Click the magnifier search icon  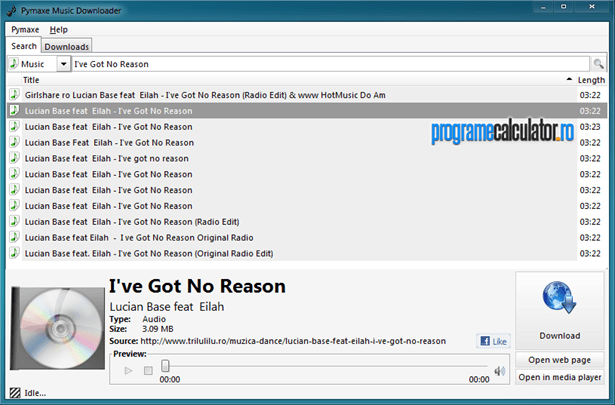tap(598, 64)
